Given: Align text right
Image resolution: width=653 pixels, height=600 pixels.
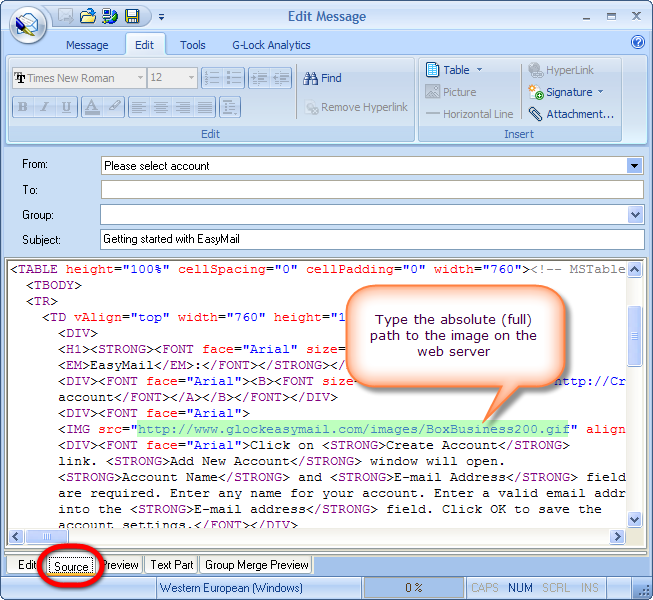Looking at the screenshot, I should (x=182, y=107).
